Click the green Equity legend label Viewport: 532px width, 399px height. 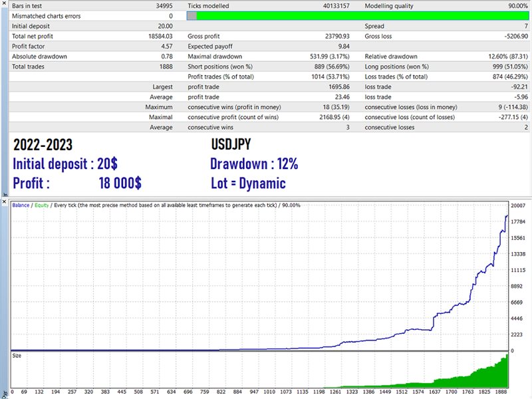pos(41,205)
